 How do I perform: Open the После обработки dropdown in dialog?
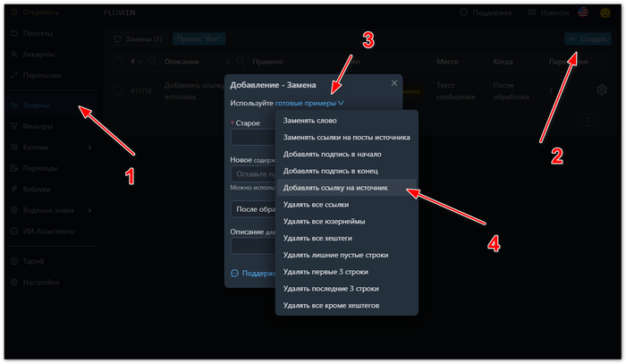252,208
